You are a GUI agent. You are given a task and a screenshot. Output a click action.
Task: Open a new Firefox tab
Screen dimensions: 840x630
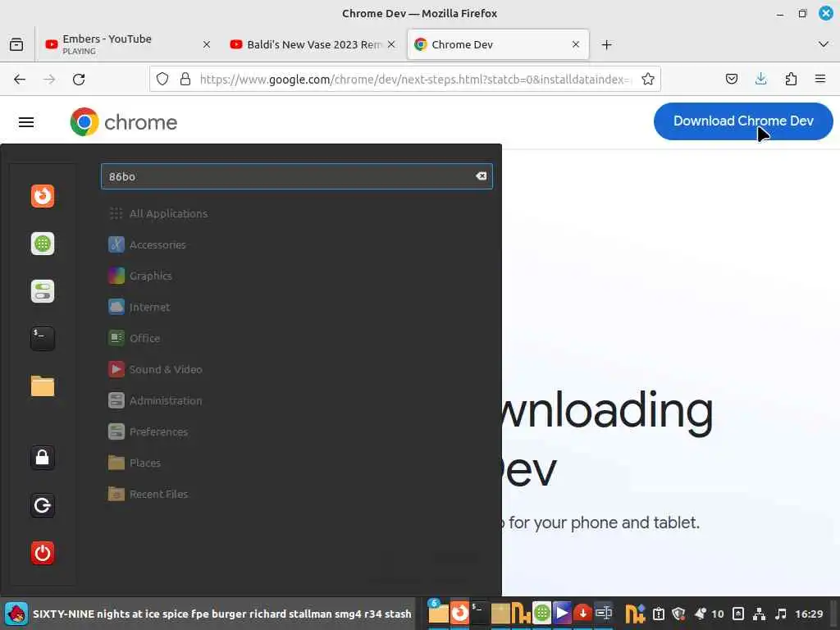click(606, 44)
